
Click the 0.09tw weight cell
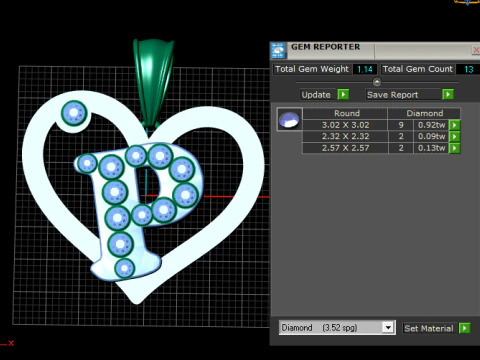[x=431, y=137]
